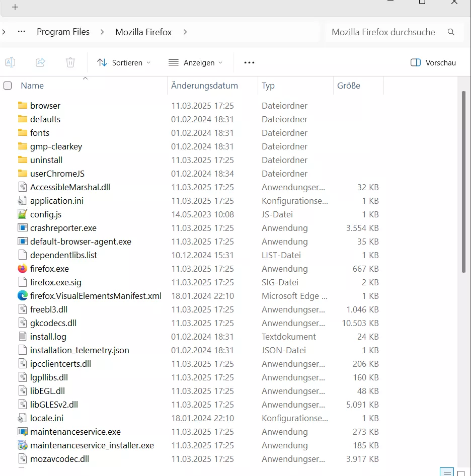Click the Mozilla Firefox breadcrumb
The width and height of the screenshot is (471, 476).
[x=143, y=32]
